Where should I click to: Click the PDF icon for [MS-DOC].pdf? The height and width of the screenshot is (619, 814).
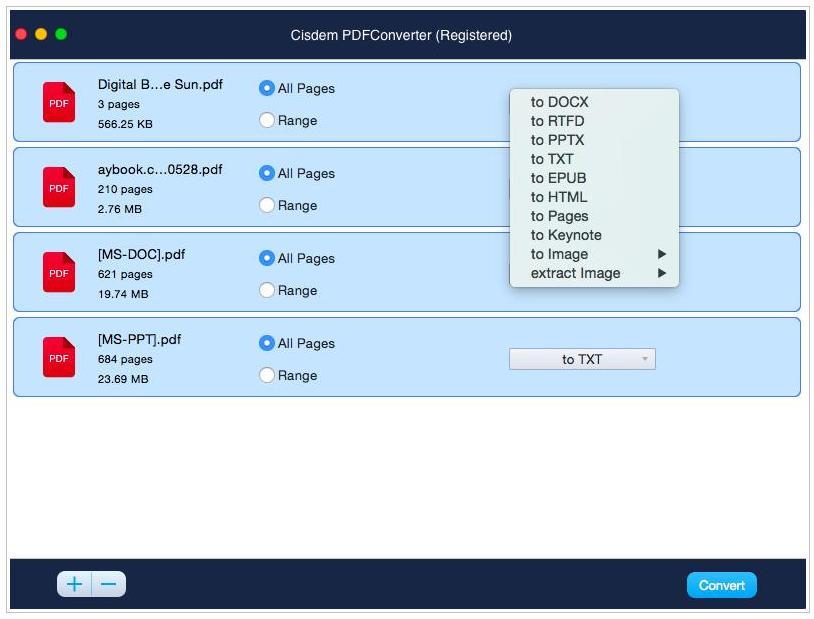(59, 272)
